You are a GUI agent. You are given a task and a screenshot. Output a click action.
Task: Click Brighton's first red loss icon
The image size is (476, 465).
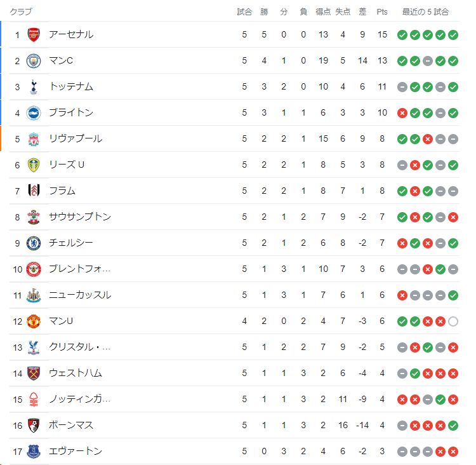402,112
